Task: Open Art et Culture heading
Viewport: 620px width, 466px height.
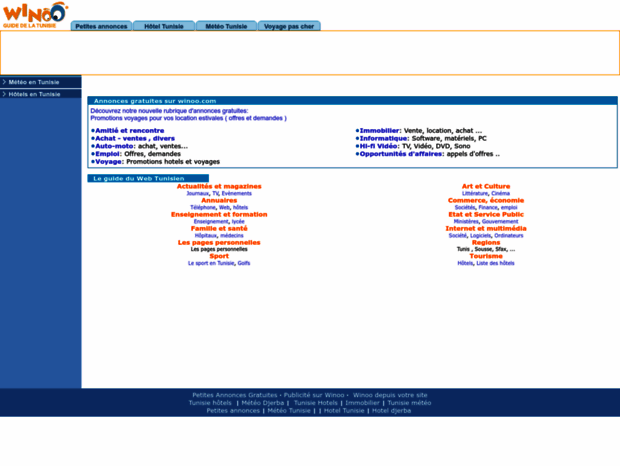Action: click(x=486, y=186)
